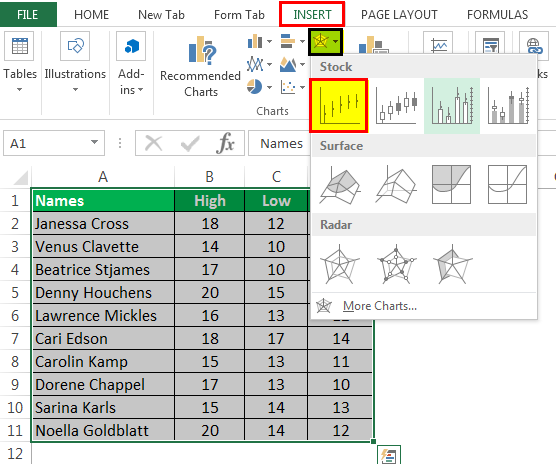This screenshot has height=464, width=556.
Task: Expand the Column chart dropdown arrow
Action: coord(269,42)
